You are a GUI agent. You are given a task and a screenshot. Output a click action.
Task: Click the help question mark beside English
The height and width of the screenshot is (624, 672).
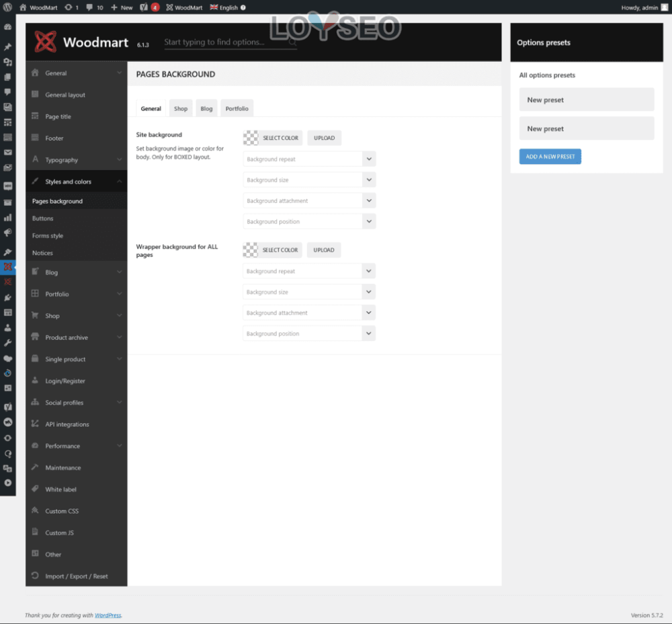pos(243,7)
